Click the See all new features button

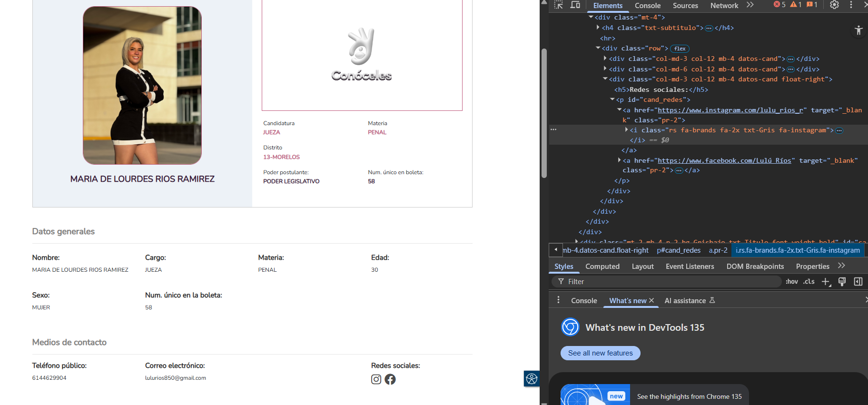[600, 353]
